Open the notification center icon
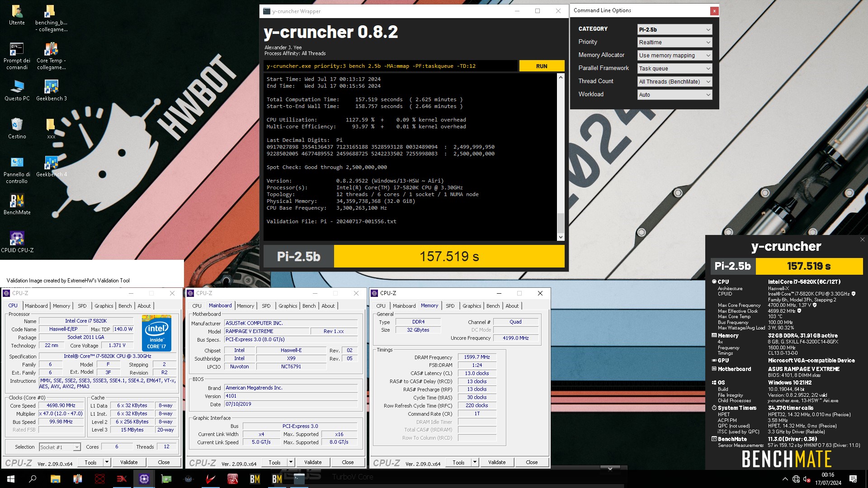Viewport: 868px width, 488px height. click(x=853, y=479)
